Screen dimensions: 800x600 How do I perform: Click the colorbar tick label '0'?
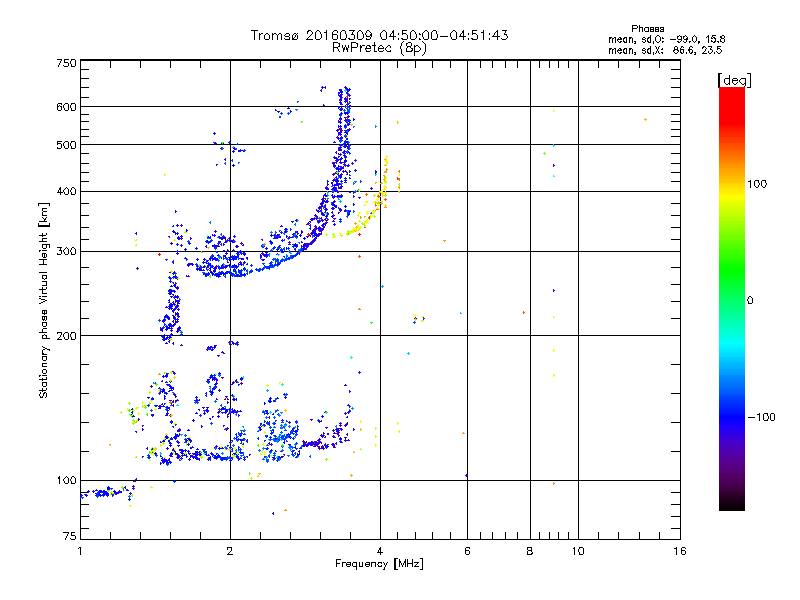click(x=750, y=301)
